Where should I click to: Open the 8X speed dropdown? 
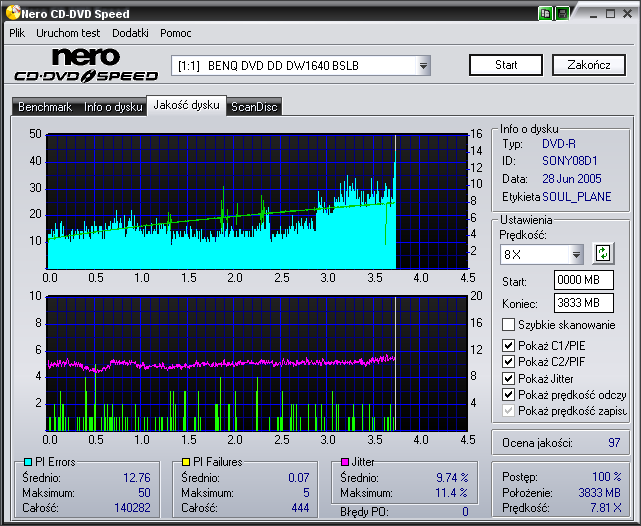click(x=576, y=255)
